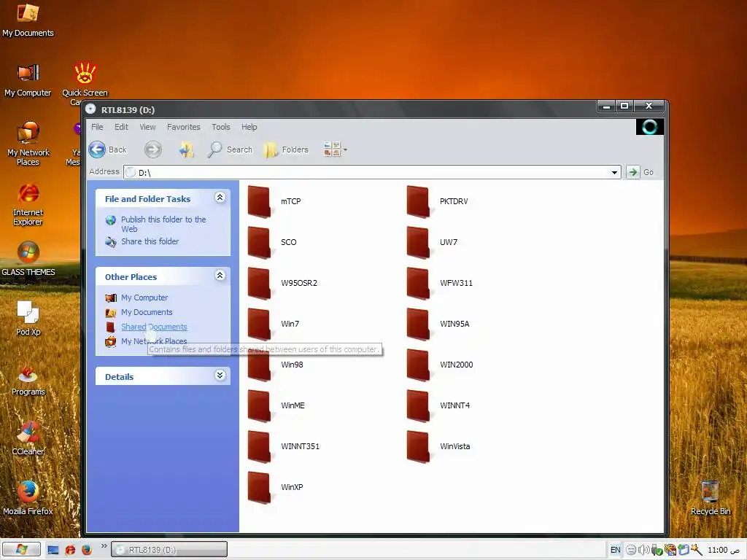Select CCleaner desktop icon
Image resolution: width=747 pixels, height=560 pixels.
(28, 438)
